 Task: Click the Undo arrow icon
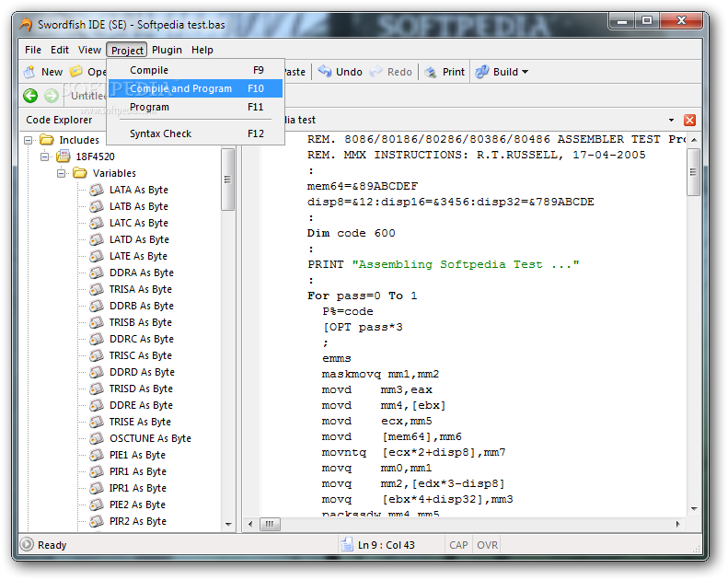click(325, 72)
